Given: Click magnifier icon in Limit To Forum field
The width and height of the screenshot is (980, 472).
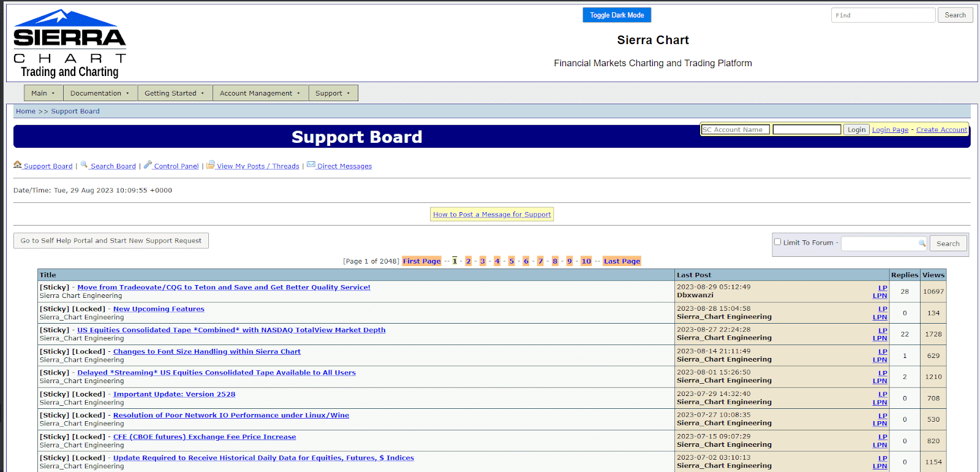Looking at the screenshot, I should 922,243.
